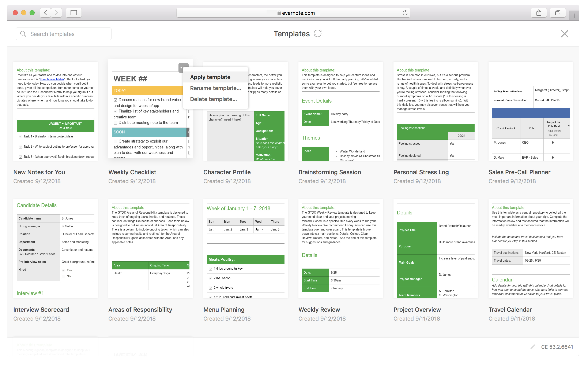Toggle 'Distribute meeting note' checkbox in Weekly Checklist

tap(116, 122)
